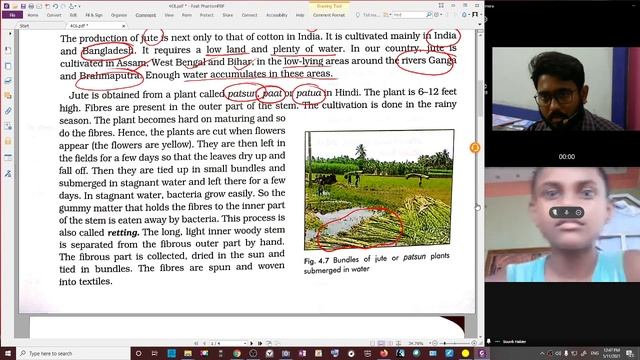This screenshot has height=360, width=640.
Task: Open the Convert ribbon tab
Action: click(x=54, y=15)
